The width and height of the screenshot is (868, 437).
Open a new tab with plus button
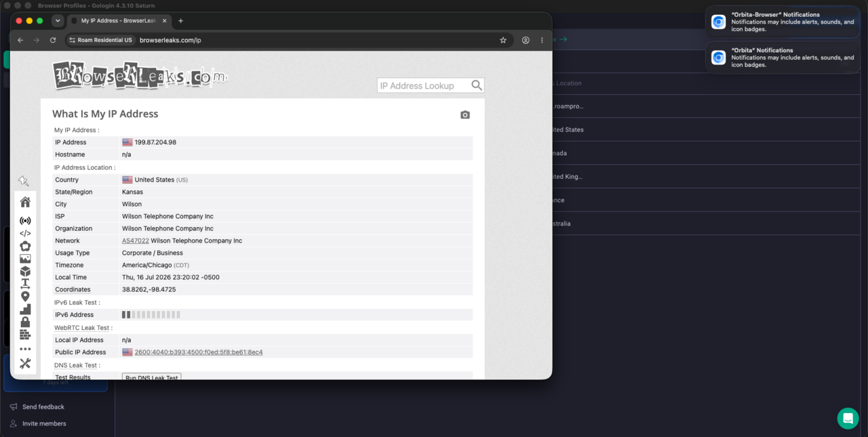(x=180, y=21)
